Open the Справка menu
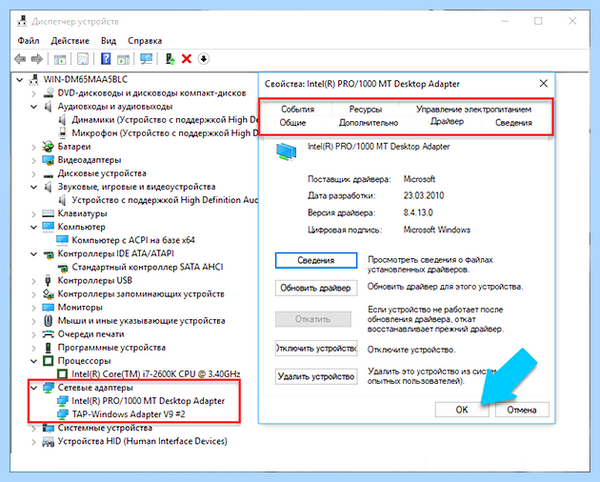The height and width of the screenshot is (482, 600). coord(145,41)
